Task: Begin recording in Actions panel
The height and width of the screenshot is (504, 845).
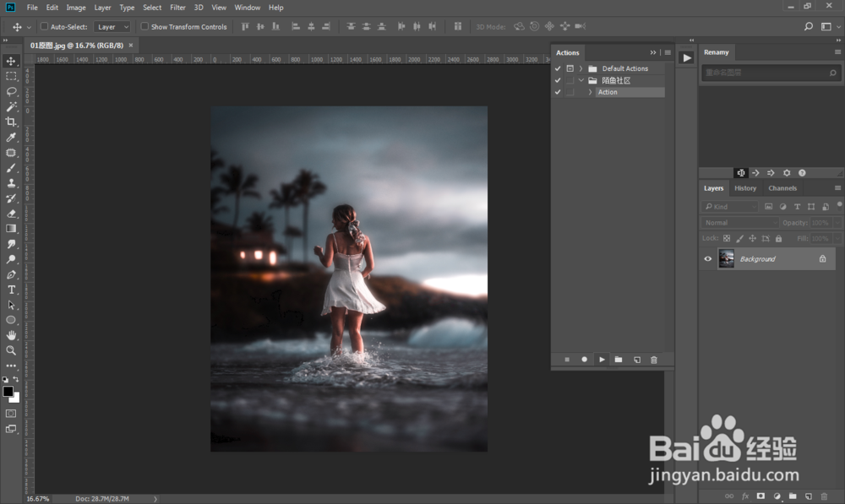Action: [x=584, y=360]
